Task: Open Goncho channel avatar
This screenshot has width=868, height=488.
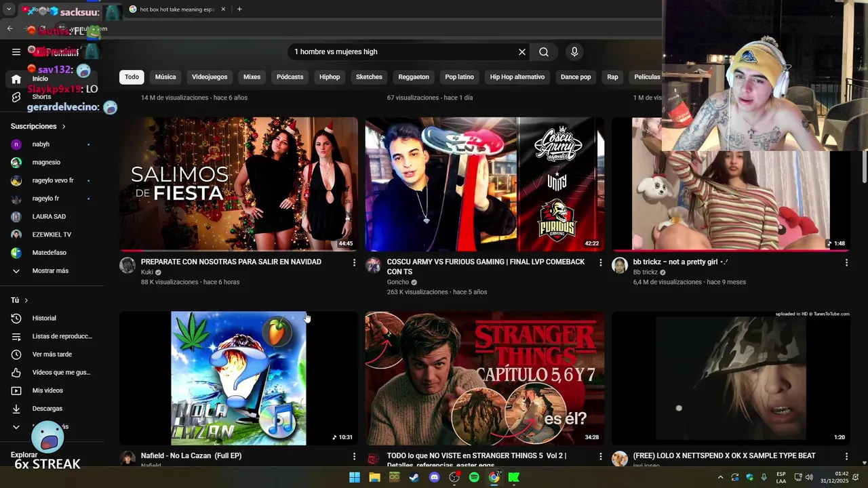Action: [373, 265]
